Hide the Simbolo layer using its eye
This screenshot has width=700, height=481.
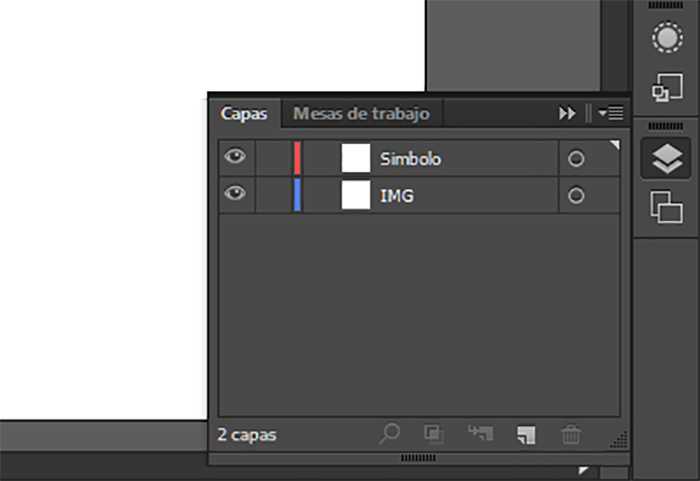pyautogui.click(x=235, y=158)
